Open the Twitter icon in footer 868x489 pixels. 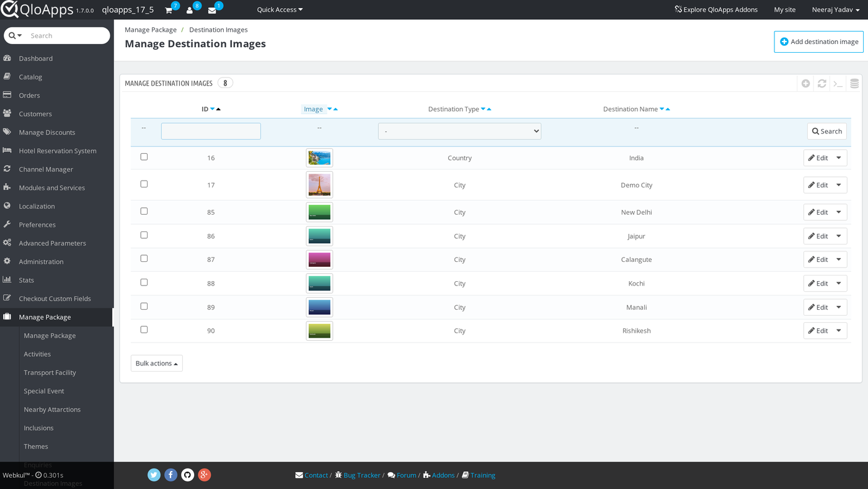(154, 475)
